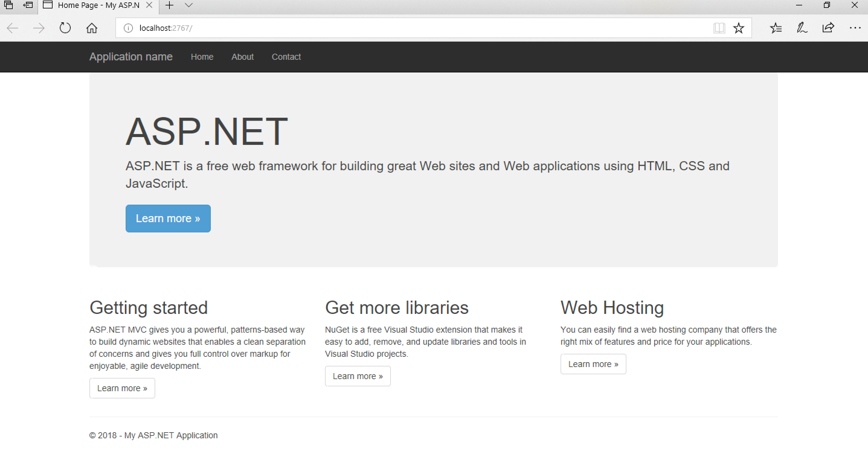Viewport: 868px width, 460px height.
Task: Go to browser Home icon
Action: tap(92, 28)
